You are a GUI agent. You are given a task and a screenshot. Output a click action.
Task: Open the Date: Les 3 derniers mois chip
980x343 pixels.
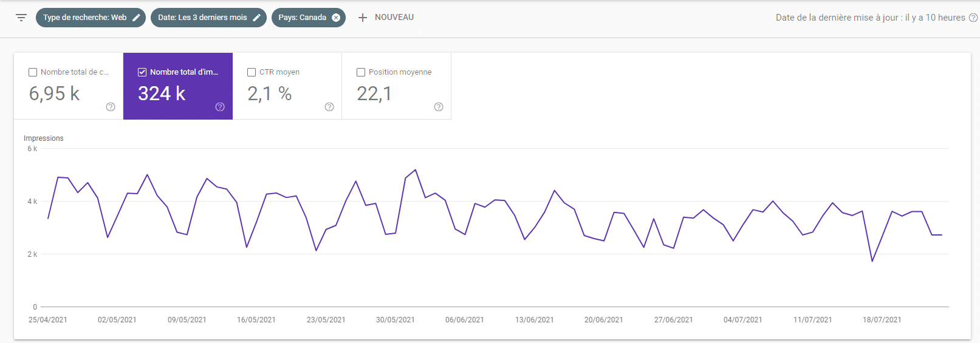click(202, 18)
